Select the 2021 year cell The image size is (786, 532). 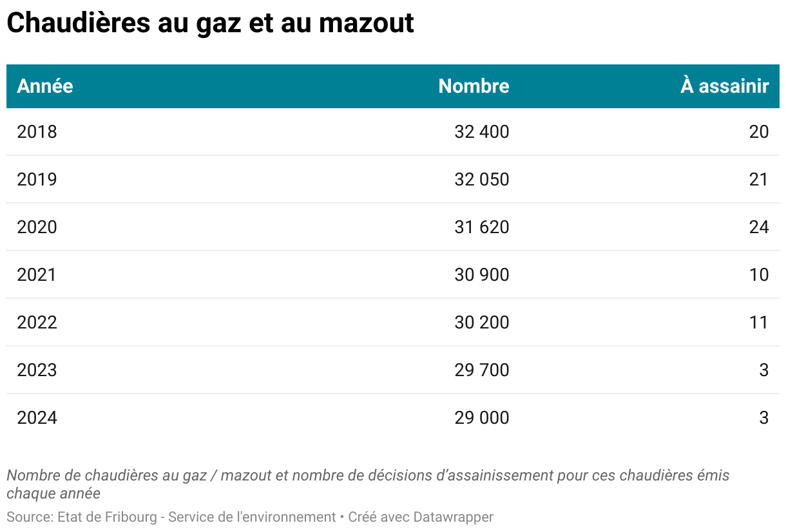click(x=37, y=275)
